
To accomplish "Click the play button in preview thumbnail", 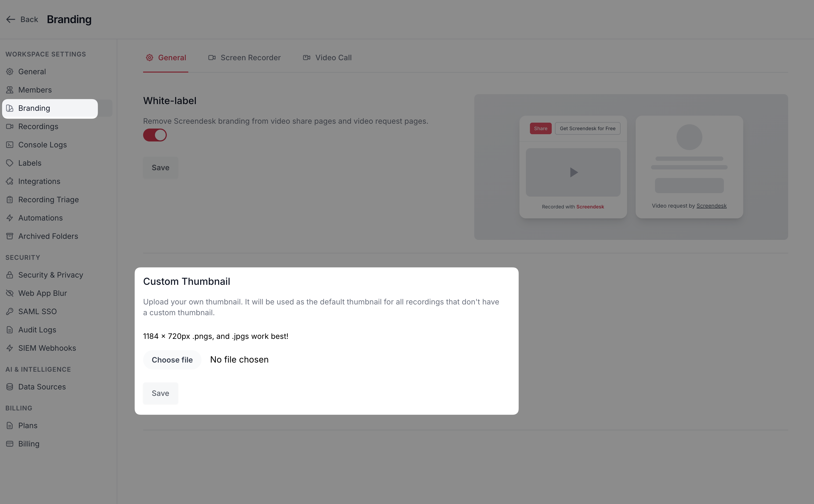I will tap(573, 172).
